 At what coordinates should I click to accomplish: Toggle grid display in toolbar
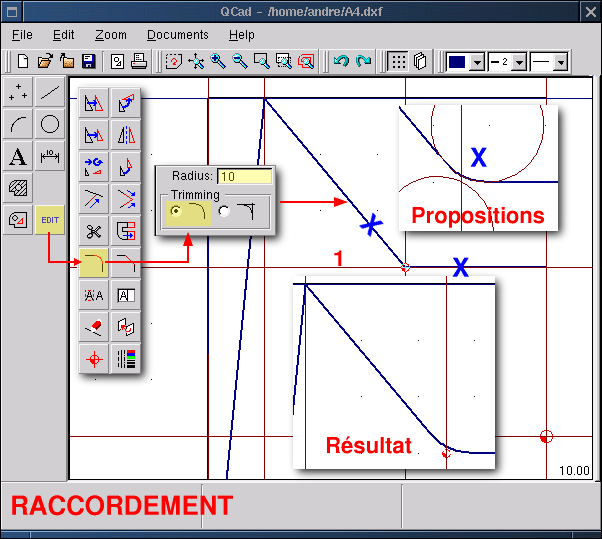click(x=398, y=61)
